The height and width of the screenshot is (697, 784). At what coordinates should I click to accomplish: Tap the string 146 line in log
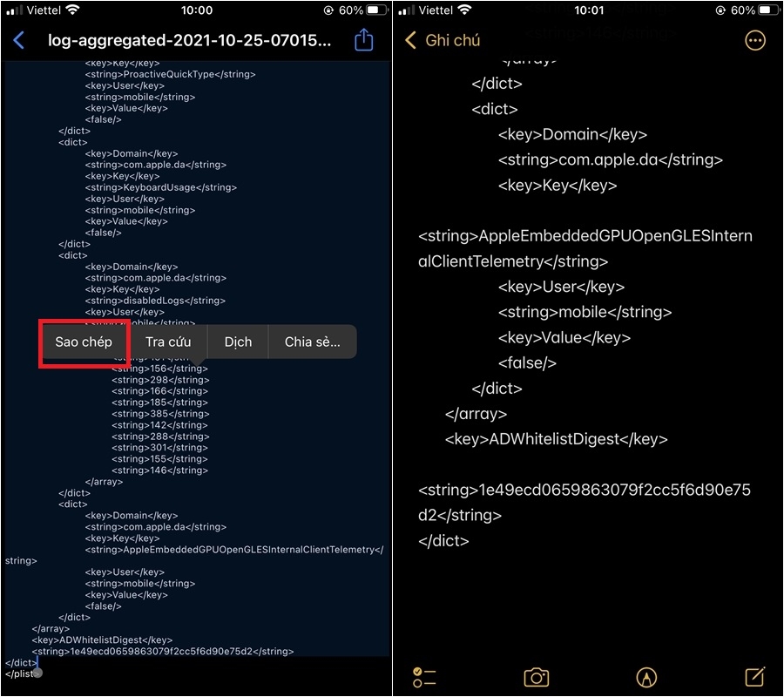pyautogui.click(x=159, y=470)
